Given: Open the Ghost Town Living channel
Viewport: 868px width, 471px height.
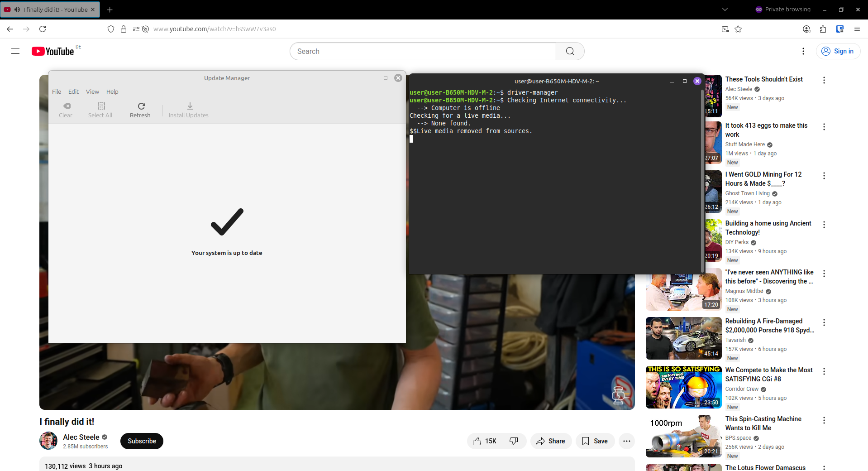Looking at the screenshot, I should coord(748,193).
